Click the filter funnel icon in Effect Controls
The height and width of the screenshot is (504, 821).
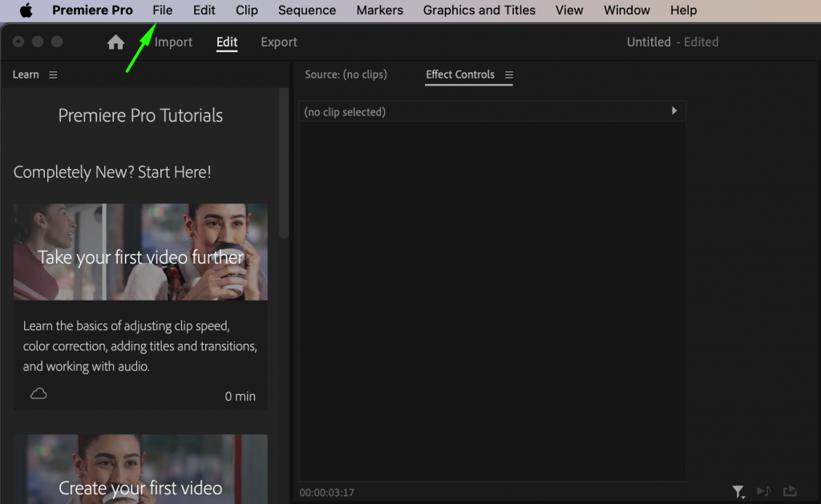(737, 490)
